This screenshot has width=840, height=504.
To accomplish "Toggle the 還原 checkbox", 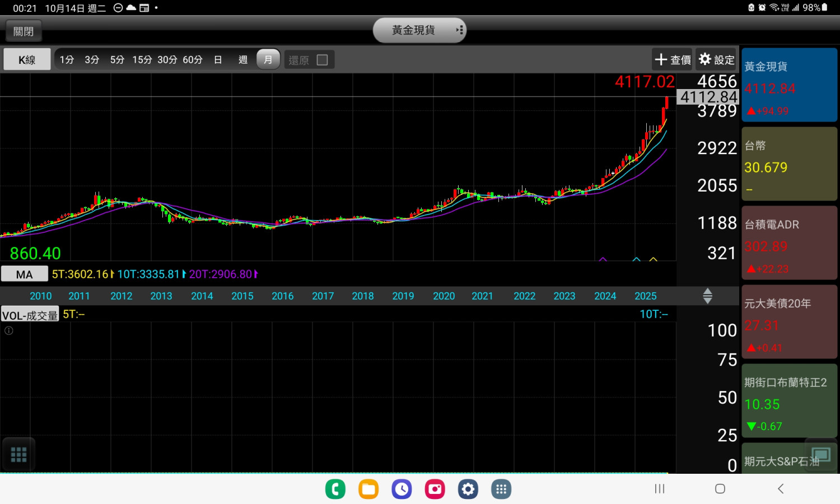I will tap(322, 60).
